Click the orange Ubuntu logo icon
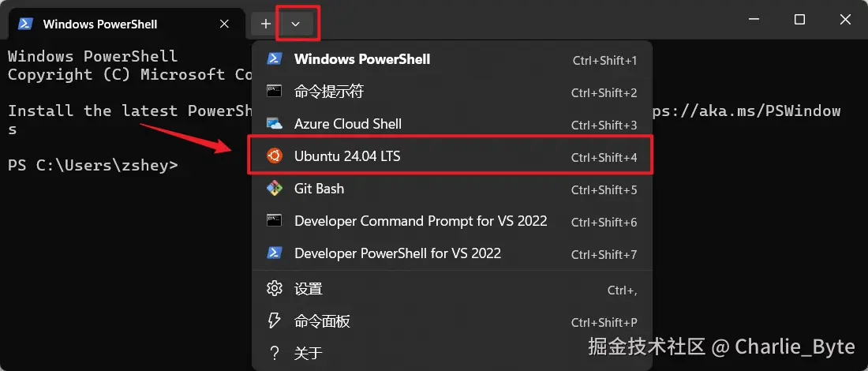This screenshot has height=371, width=868. point(275,156)
